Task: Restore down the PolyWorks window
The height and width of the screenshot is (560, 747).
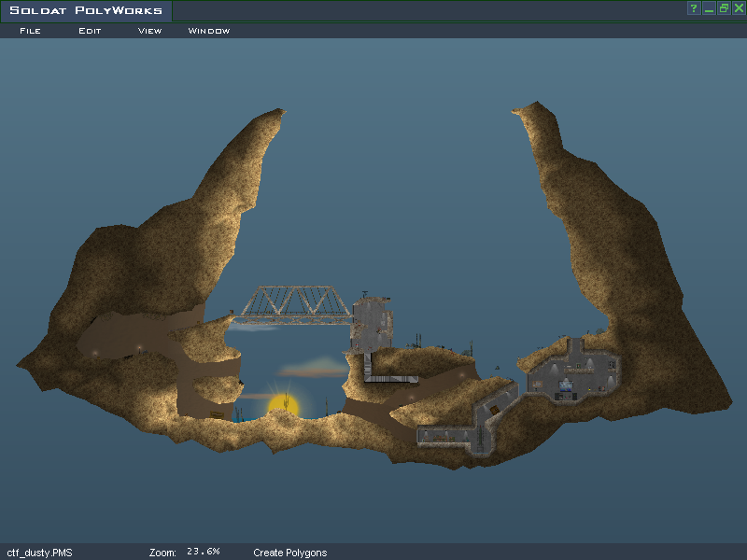Action: tap(723, 8)
